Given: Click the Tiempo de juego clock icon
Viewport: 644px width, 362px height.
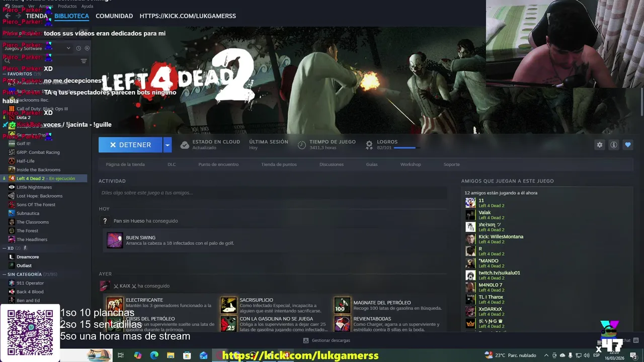Looking at the screenshot, I should [301, 145].
